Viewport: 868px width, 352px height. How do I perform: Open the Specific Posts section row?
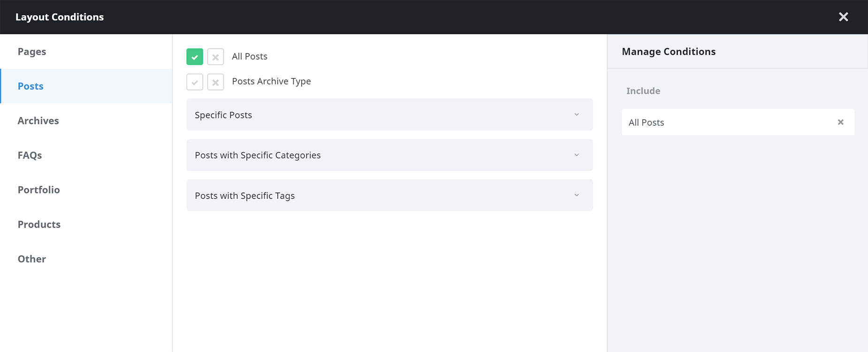[389, 115]
